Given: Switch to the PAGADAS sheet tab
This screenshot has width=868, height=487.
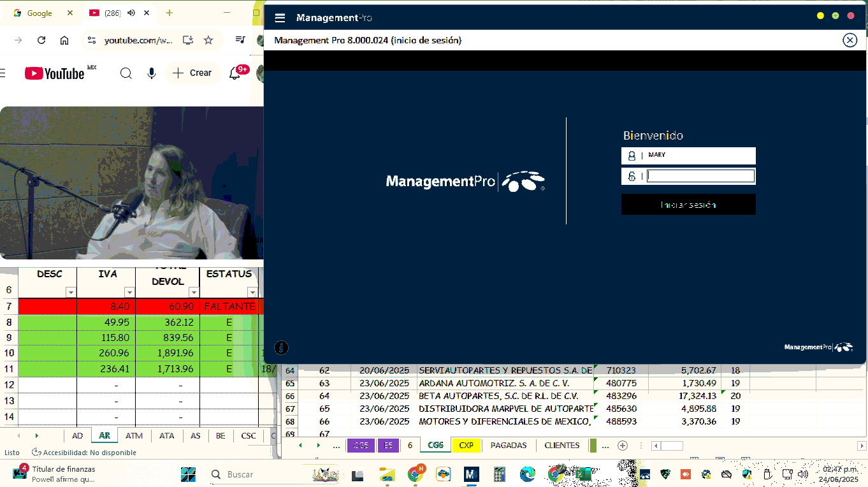Looking at the screenshot, I should pos(508,446).
